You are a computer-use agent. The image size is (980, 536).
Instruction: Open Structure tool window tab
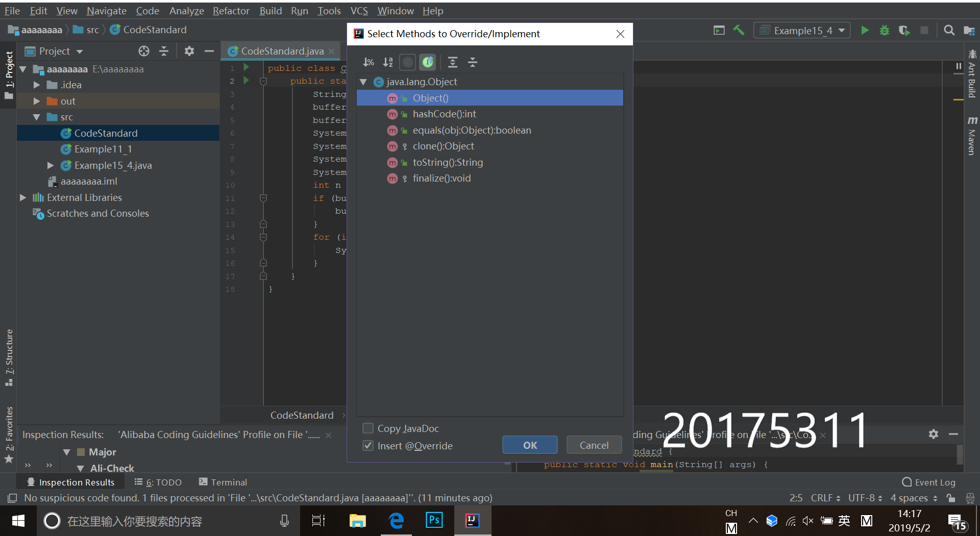[x=9, y=357]
